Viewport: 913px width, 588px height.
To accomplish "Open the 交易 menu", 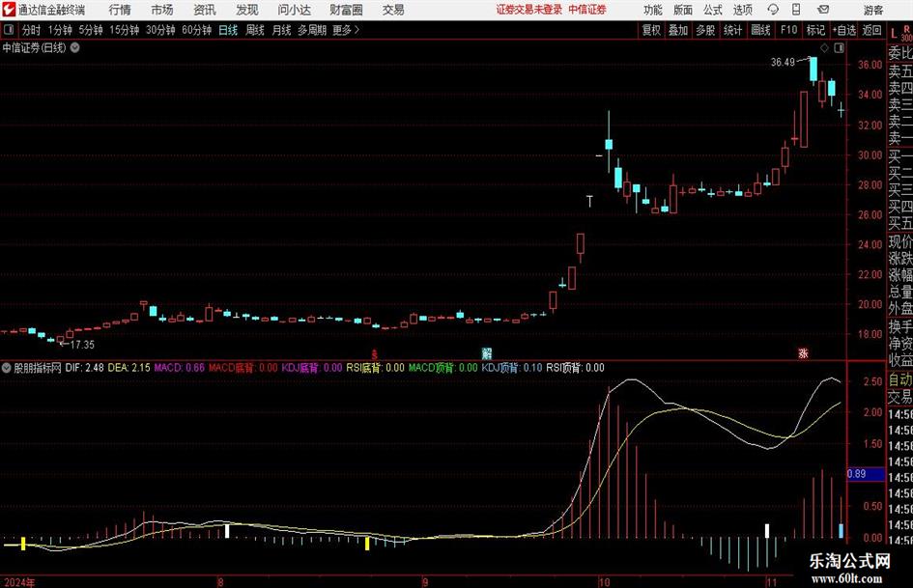I will (393, 10).
